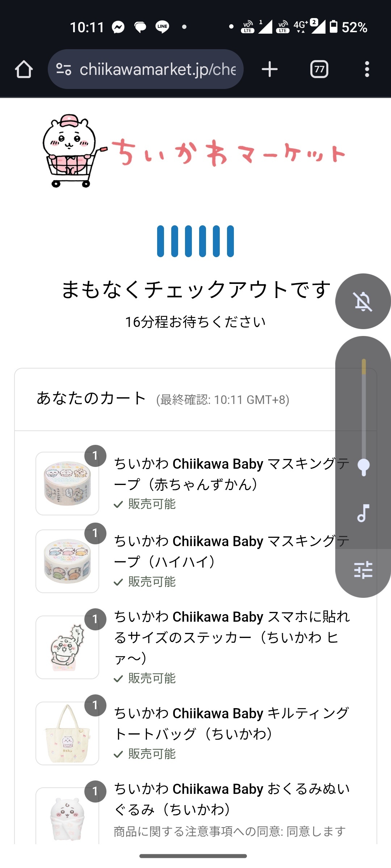Open volume settings sliders icon
Viewport: 391px width, 868px height.
pyautogui.click(x=363, y=570)
